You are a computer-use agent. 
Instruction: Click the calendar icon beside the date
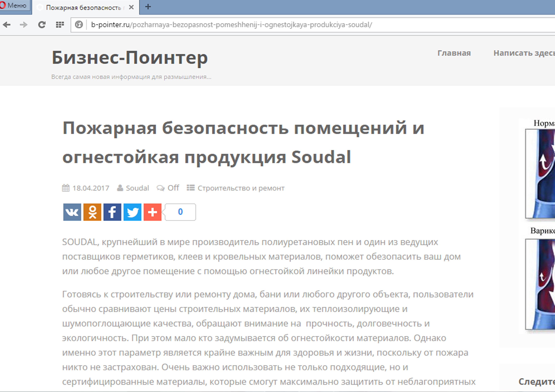click(66, 188)
